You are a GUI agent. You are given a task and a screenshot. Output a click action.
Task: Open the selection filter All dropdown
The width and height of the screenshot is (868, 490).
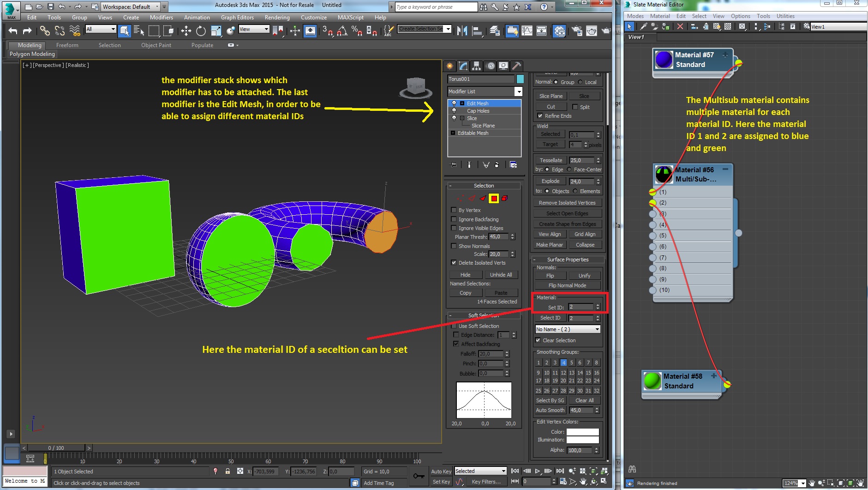[101, 29]
